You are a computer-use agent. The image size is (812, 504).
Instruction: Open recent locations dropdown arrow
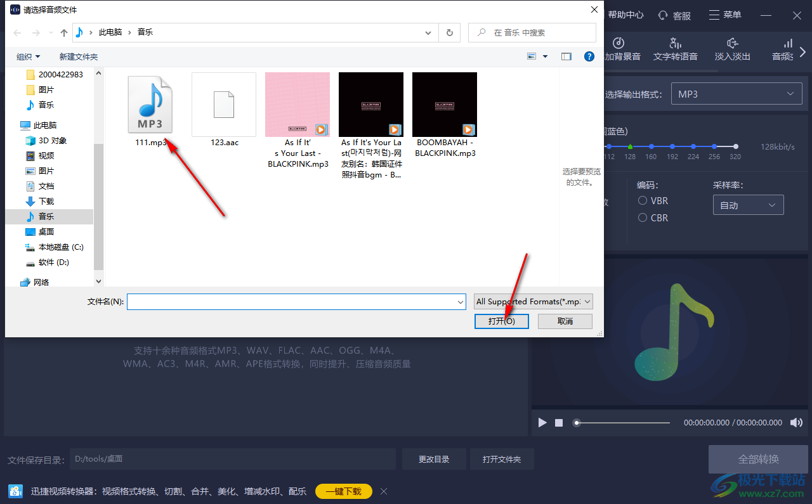click(49, 33)
